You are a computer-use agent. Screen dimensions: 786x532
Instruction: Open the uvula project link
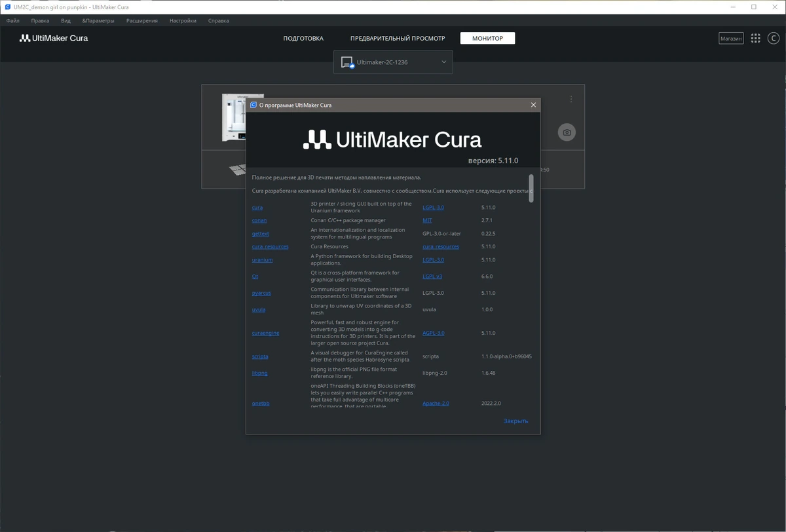click(259, 309)
